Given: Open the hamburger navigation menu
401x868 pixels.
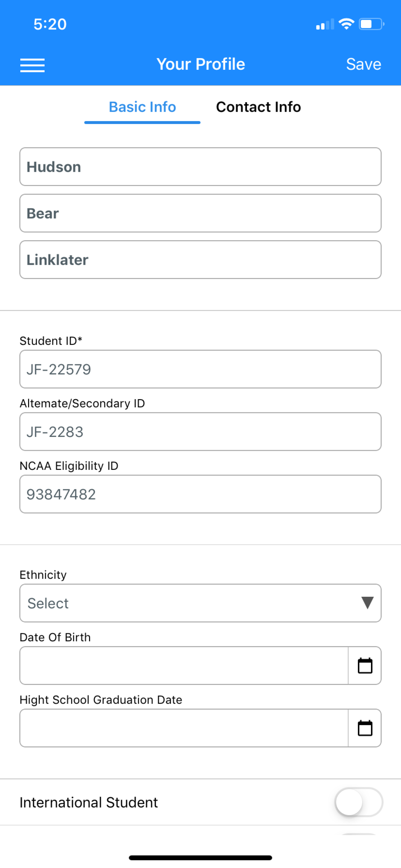Looking at the screenshot, I should pyautogui.click(x=32, y=65).
